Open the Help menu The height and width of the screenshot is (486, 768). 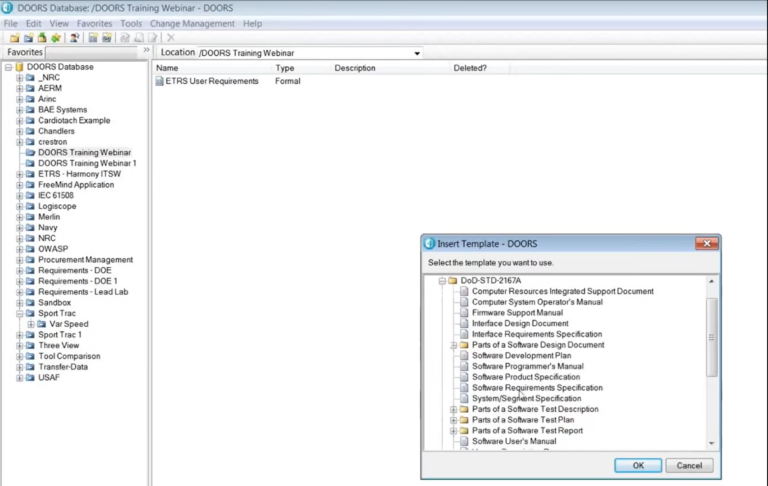point(252,24)
